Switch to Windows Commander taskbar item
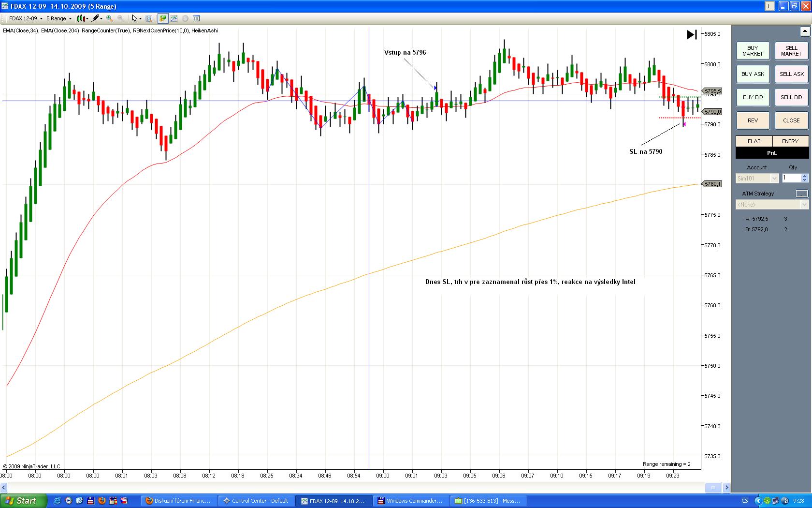812x508 pixels. pyautogui.click(x=411, y=501)
